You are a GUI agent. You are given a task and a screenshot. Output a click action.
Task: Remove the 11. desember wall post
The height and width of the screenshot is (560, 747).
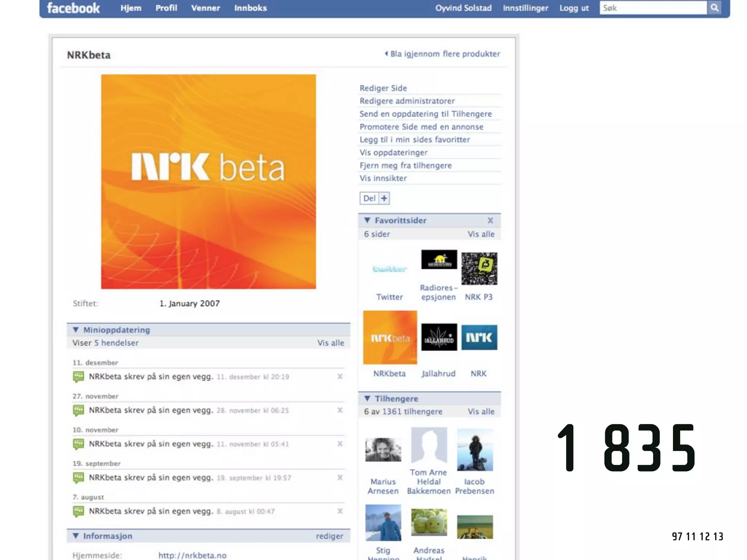340,377
